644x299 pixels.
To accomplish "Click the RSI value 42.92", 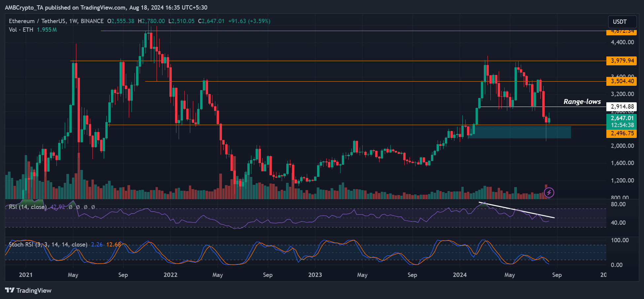I will pyautogui.click(x=57, y=207).
